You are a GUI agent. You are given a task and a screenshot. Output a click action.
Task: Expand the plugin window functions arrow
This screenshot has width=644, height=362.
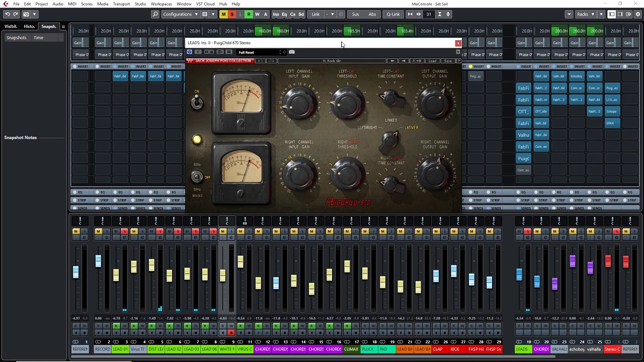point(458,52)
